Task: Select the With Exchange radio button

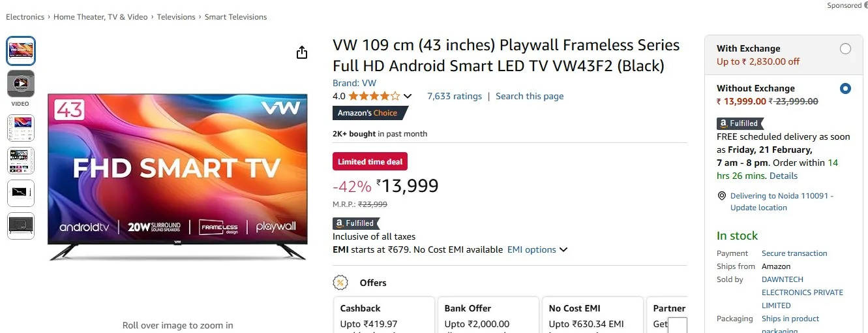Action: 845,49
